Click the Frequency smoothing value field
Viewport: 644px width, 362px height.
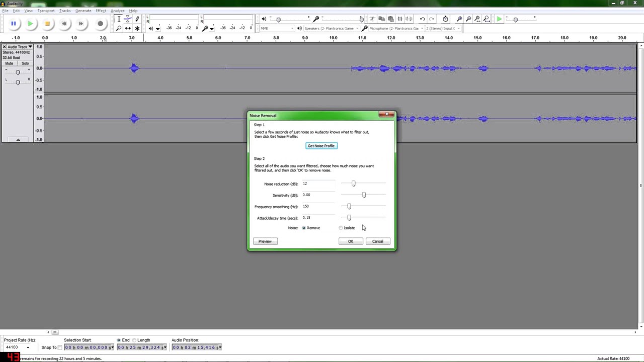pos(318,206)
